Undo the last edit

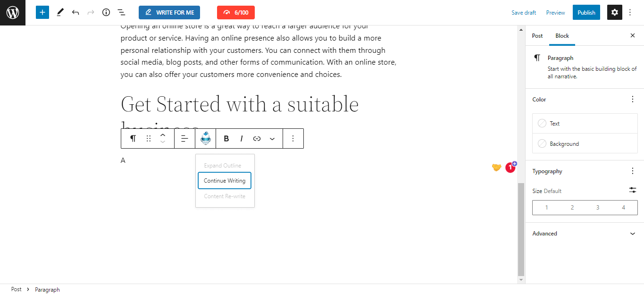click(x=75, y=13)
